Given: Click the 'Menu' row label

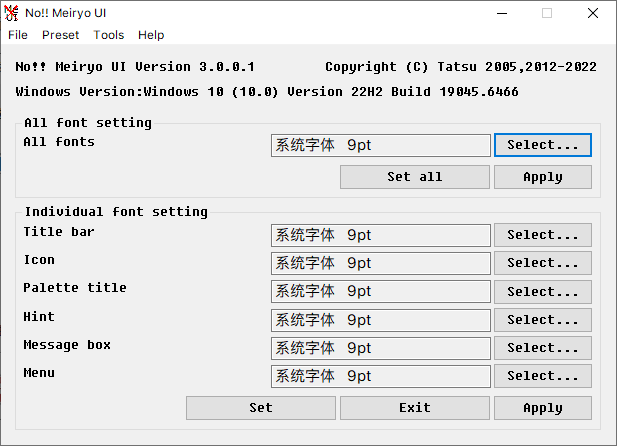Looking at the screenshot, I should [x=39, y=373].
